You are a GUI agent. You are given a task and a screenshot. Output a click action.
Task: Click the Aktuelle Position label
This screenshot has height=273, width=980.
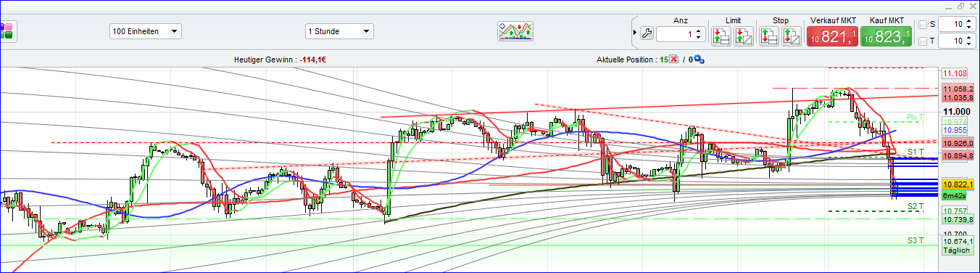pyautogui.click(x=626, y=60)
